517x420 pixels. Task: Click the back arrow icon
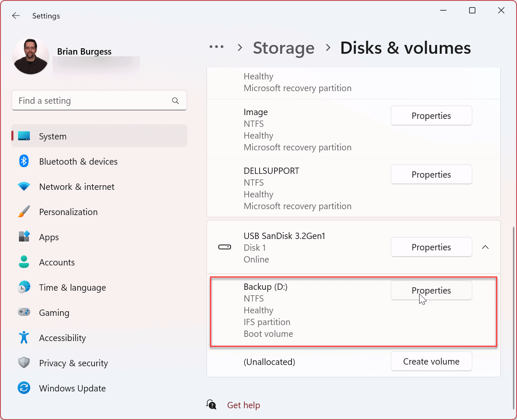point(16,16)
